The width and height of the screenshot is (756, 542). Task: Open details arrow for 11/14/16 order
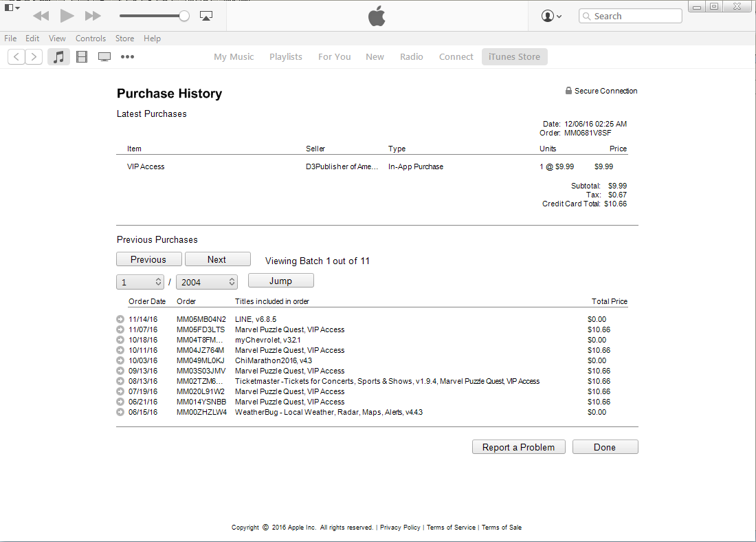tap(120, 319)
